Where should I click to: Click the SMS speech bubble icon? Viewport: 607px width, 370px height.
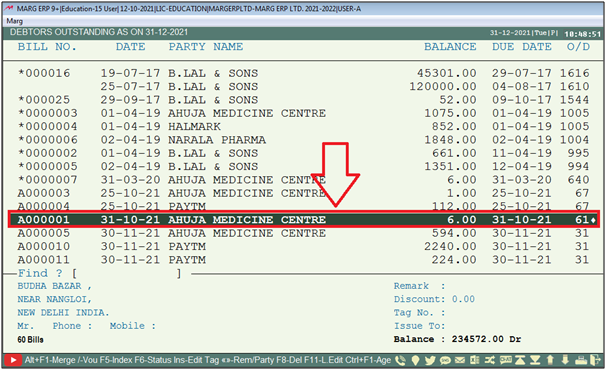445,360
